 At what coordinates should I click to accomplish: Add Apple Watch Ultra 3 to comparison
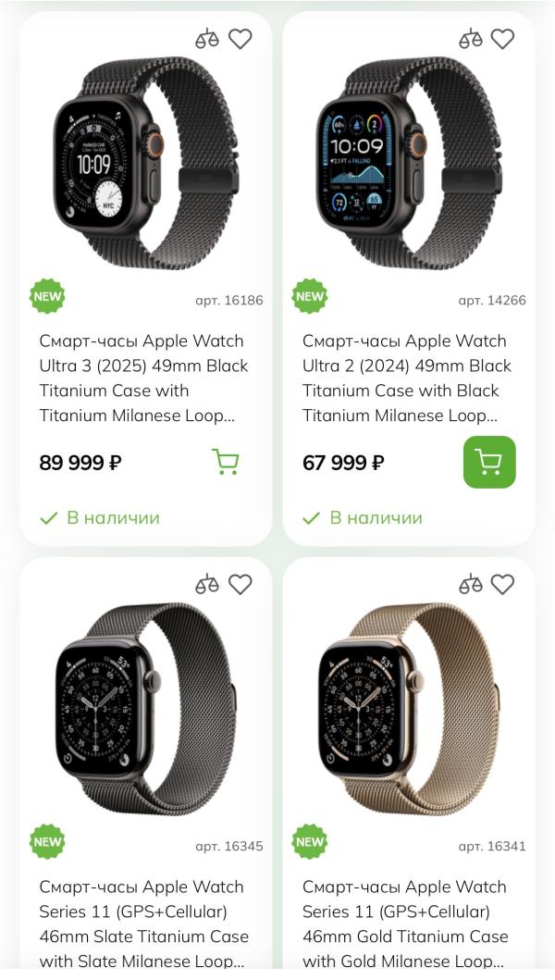[207, 39]
